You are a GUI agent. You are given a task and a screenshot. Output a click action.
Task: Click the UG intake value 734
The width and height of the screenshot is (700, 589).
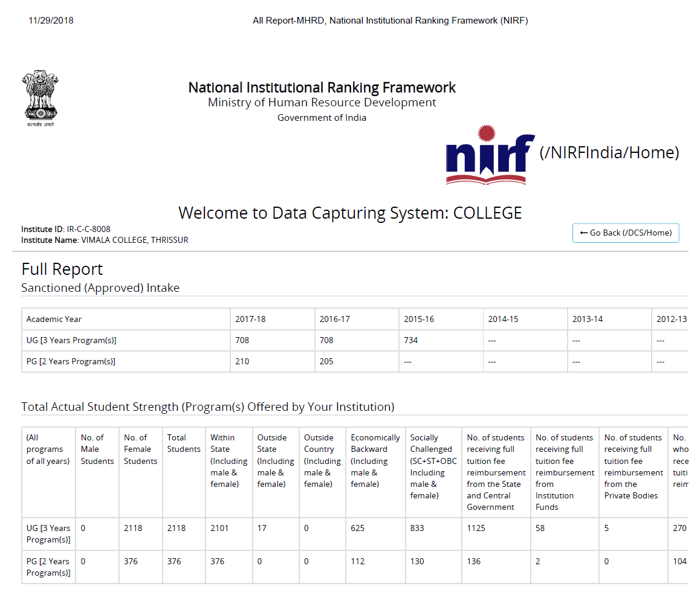411,340
